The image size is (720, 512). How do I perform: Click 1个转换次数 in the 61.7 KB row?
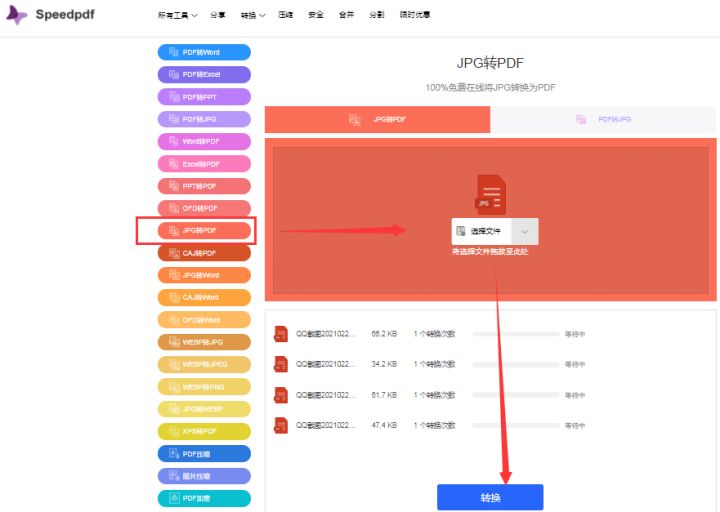pyautogui.click(x=434, y=395)
